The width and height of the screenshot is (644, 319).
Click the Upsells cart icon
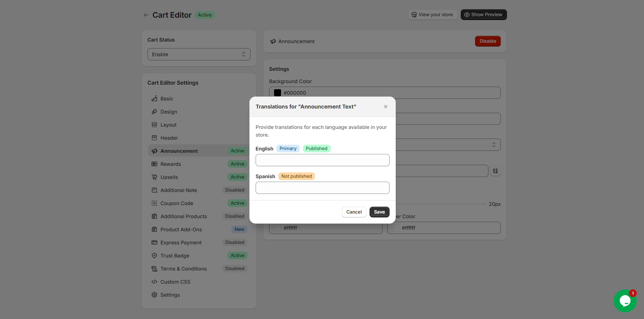point(154,177)
